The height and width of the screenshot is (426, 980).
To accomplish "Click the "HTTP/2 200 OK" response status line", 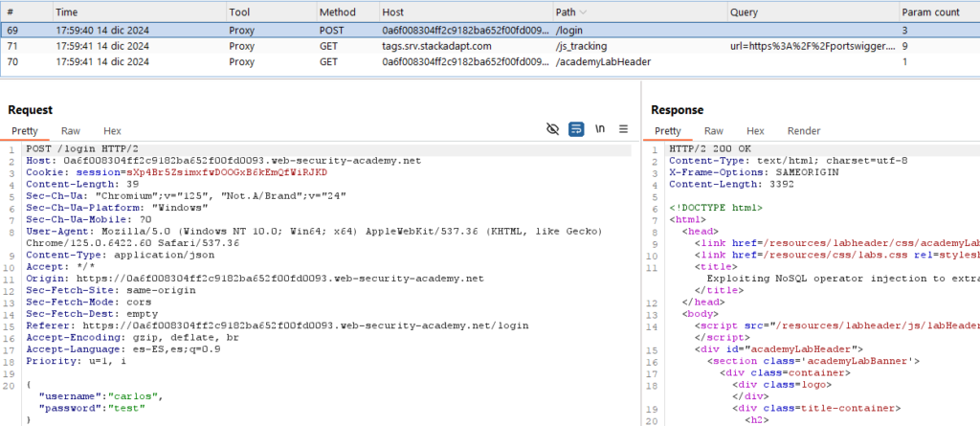I will tap(710, 149).
